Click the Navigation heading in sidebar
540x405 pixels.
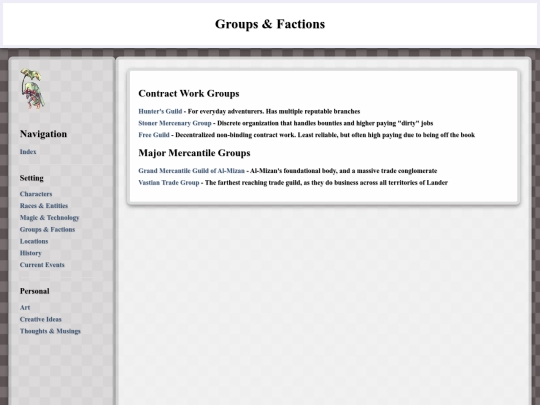coord(43,134)
